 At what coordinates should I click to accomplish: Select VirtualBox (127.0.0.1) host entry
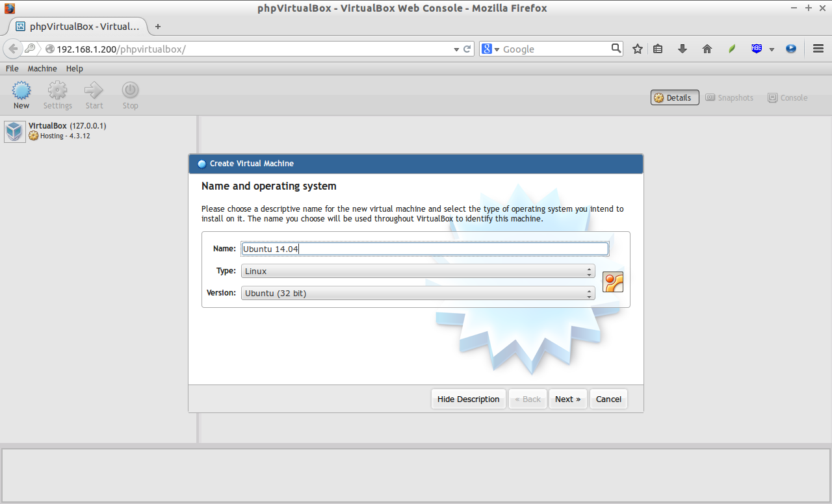pyautogui.click(x=67, y=125)
